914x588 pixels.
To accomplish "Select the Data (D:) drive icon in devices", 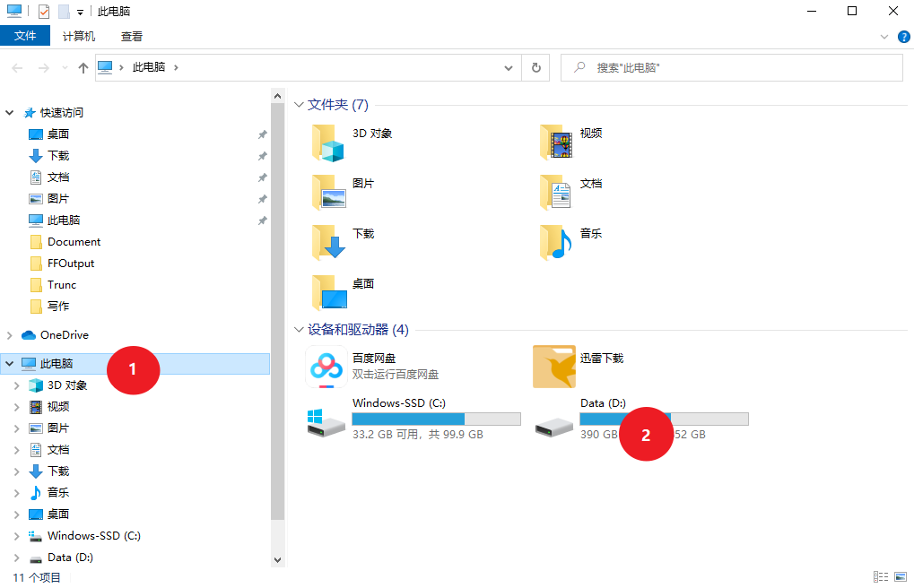I will [x=554, y=428].
